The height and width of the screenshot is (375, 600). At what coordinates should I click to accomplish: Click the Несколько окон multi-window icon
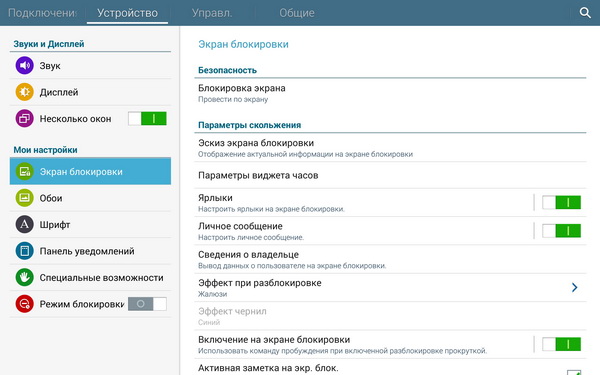click(x=24, y=118)
